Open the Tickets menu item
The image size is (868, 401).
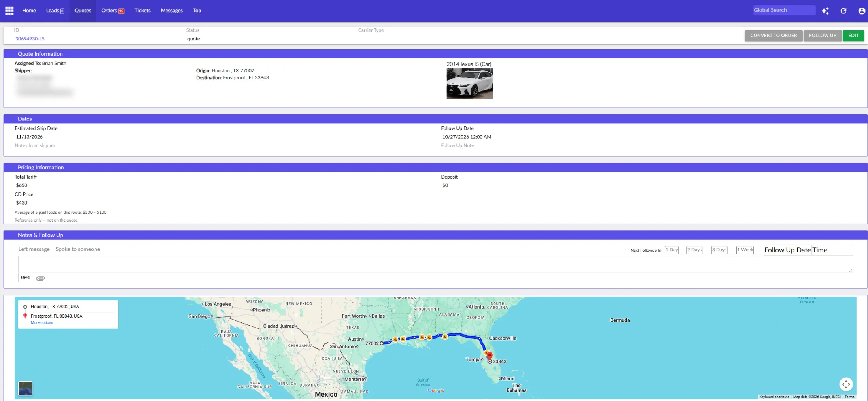tap(142, 11)
